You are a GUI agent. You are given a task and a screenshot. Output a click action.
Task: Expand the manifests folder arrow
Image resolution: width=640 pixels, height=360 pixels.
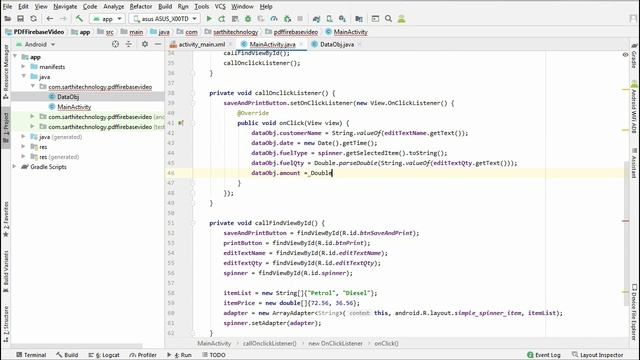[x=24, y=67]
